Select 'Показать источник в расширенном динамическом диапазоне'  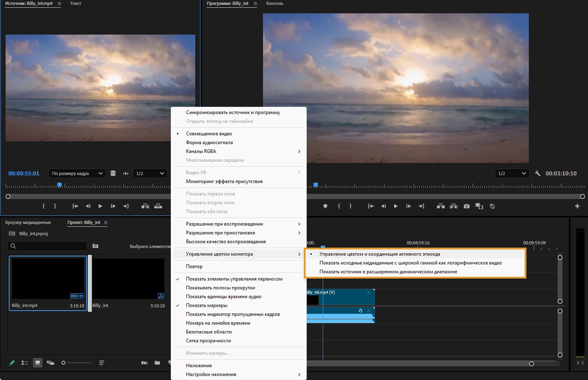[x=388, y=272]
